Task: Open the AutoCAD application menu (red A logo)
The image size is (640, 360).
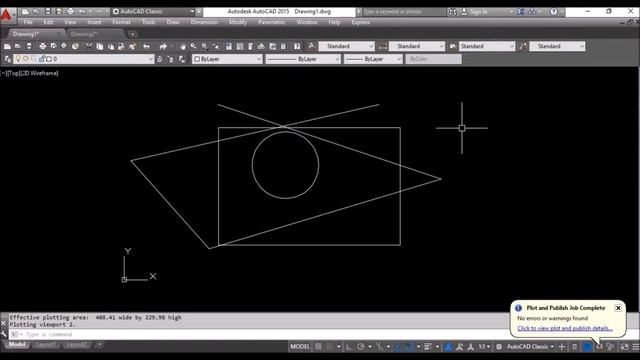Action: [x=7, y=15]
